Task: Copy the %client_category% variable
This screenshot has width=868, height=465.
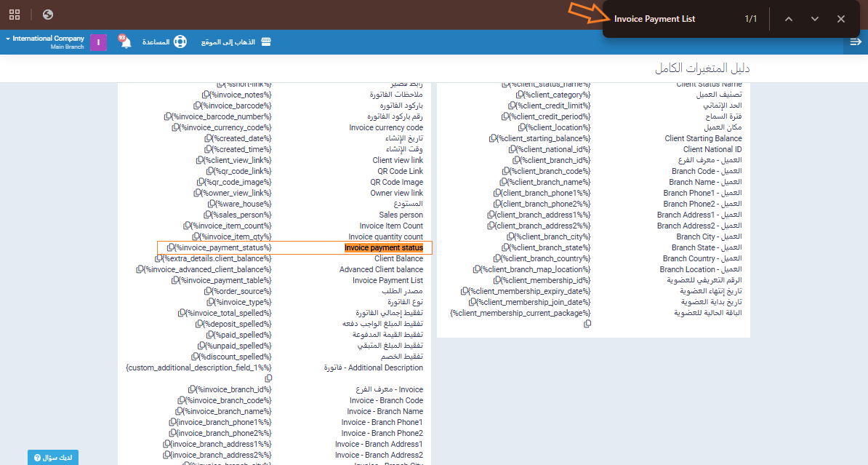Action: click(x=520, y=95)
